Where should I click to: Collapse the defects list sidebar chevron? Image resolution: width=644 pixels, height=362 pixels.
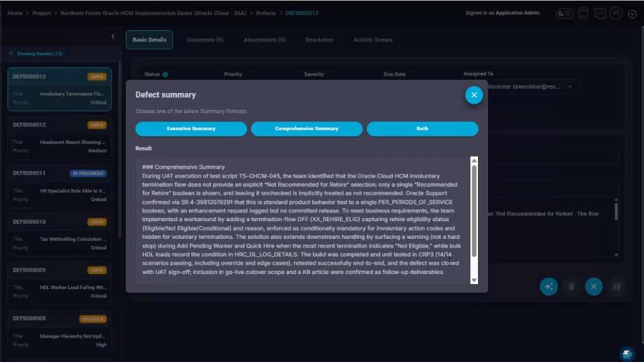[113, 36]
